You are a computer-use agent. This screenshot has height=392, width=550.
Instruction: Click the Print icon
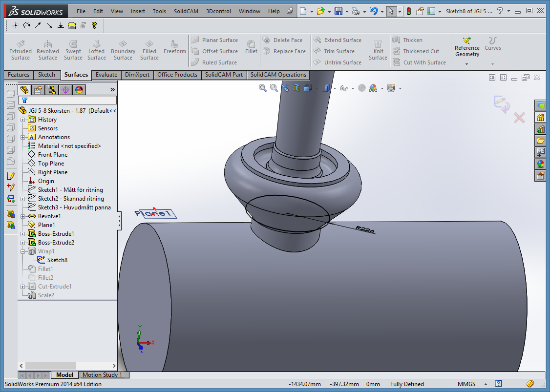(x=356, y=11)
